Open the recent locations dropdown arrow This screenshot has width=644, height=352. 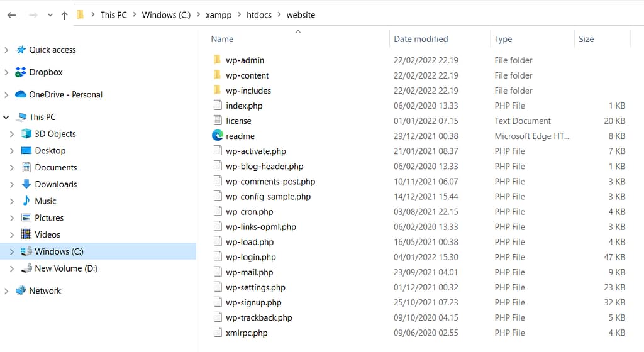coord(50,15)
